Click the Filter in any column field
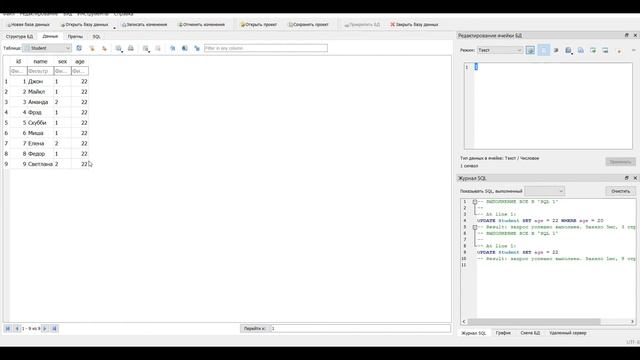640x360 pixels. 266,48
